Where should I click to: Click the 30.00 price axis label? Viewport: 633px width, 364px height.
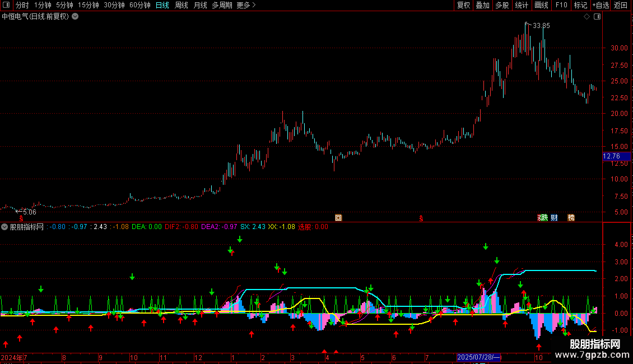click(619, 48)
